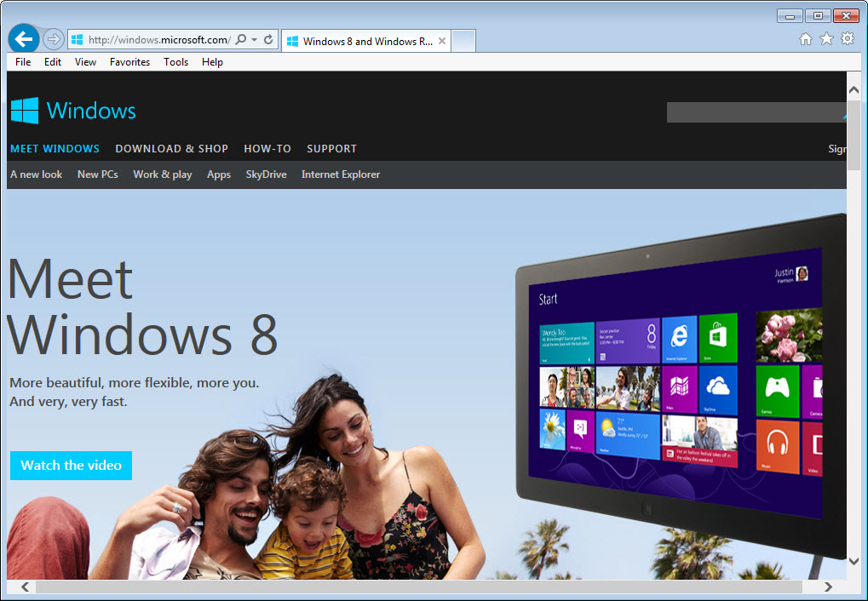
Task: Click the green Store tile on the tablet
Action: (718, 338)
